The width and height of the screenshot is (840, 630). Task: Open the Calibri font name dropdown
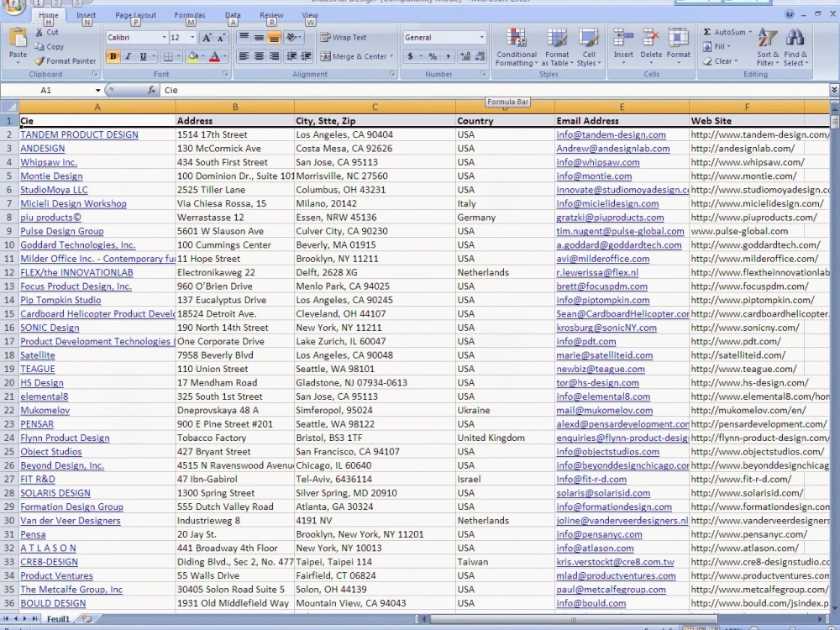pyautogui.click(x=164, y=38)
